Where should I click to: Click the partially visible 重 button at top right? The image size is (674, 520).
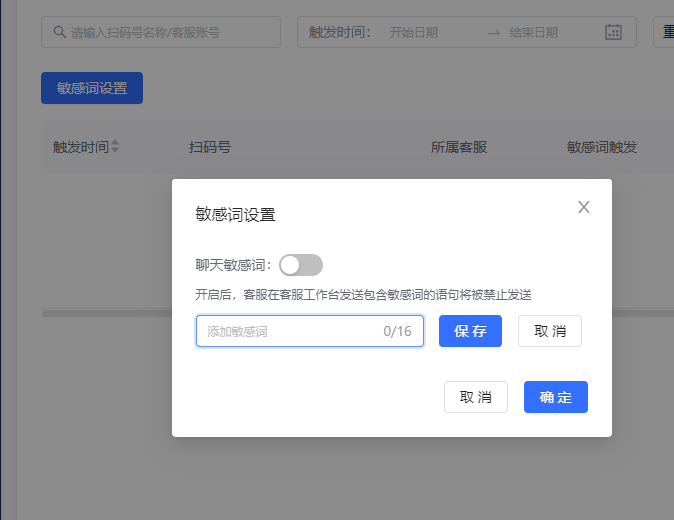point(664,32)
